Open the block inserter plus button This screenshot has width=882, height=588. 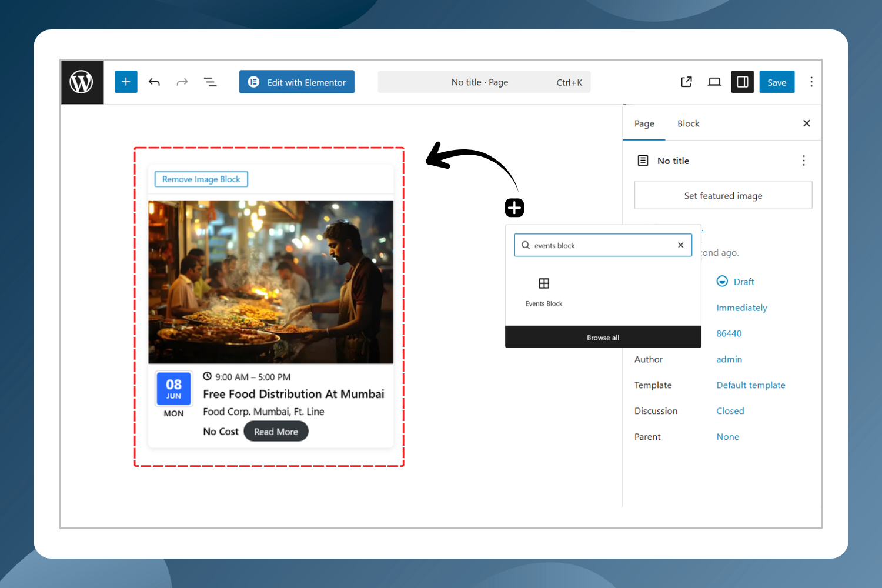[x=126, y=82]
